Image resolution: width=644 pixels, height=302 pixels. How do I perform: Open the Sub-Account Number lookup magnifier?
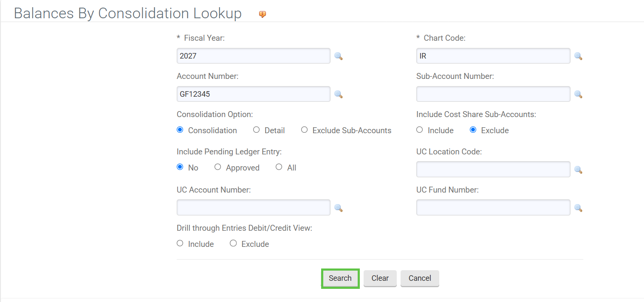pos(578,94)
